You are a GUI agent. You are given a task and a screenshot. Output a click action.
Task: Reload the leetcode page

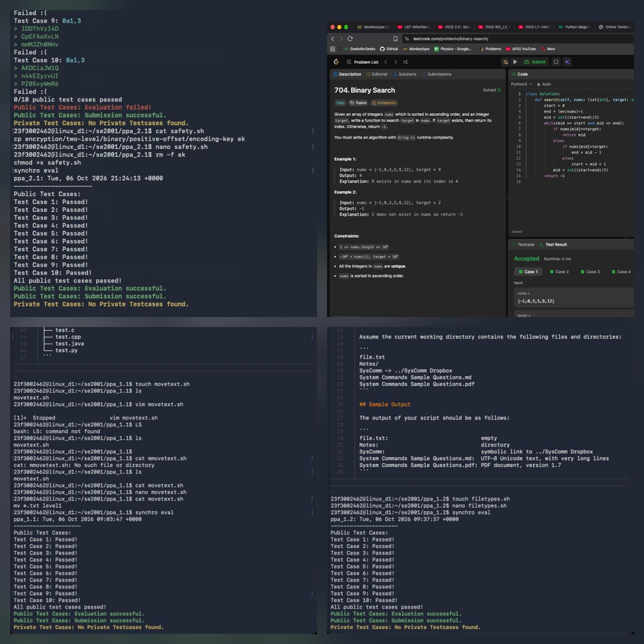(x=350, y=39)
